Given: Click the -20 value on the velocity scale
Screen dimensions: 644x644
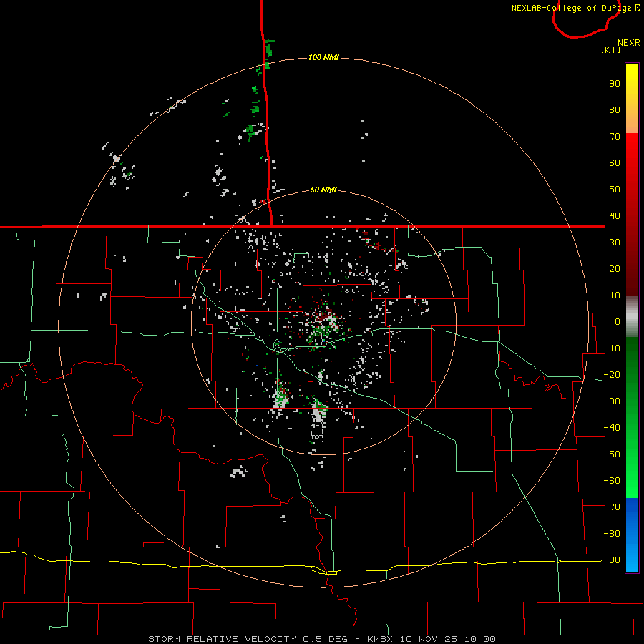Looking at the screenshot, I should point(612,374).
